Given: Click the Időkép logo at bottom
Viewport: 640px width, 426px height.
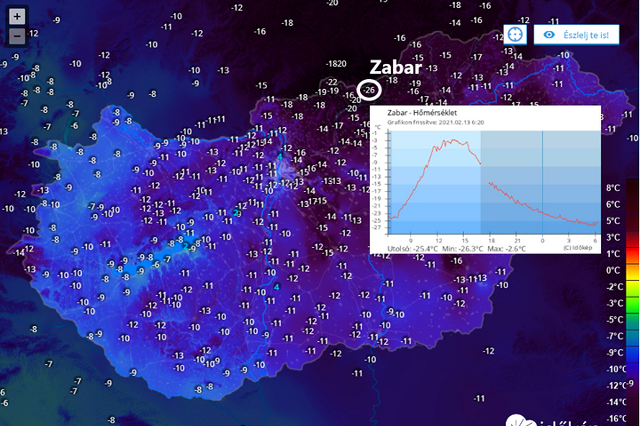Looking at the screenshot, I should 551,421.
